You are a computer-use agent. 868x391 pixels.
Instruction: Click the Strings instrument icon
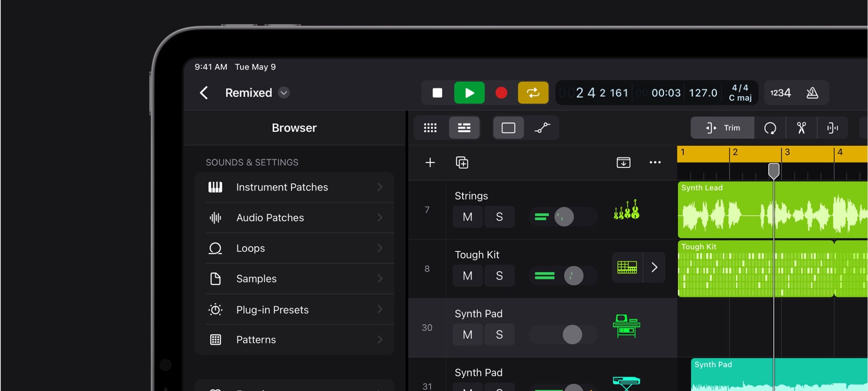click(x=627, y=210)
